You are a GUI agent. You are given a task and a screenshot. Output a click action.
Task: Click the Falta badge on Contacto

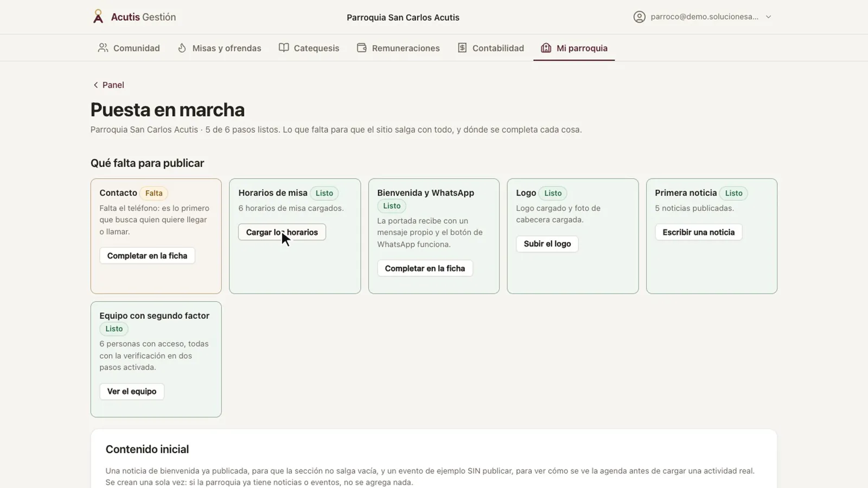154,193
